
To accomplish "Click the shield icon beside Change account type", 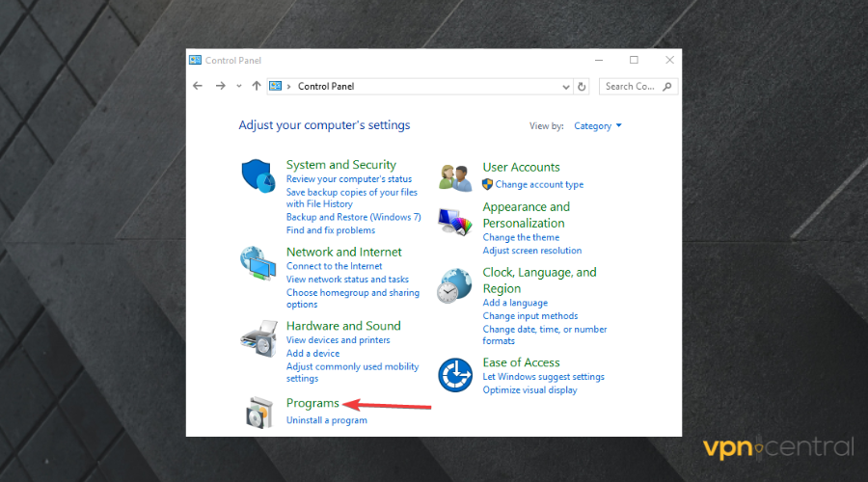I will click(x=487, y=184).
